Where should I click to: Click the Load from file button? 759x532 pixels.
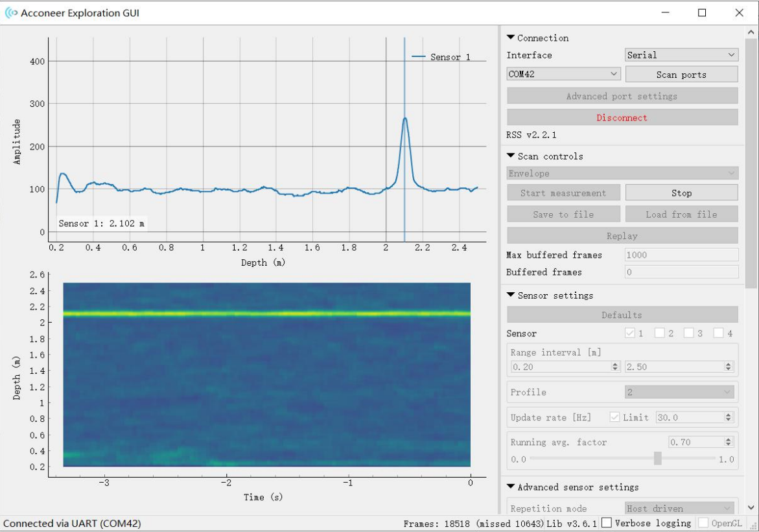tap(681, 214)
